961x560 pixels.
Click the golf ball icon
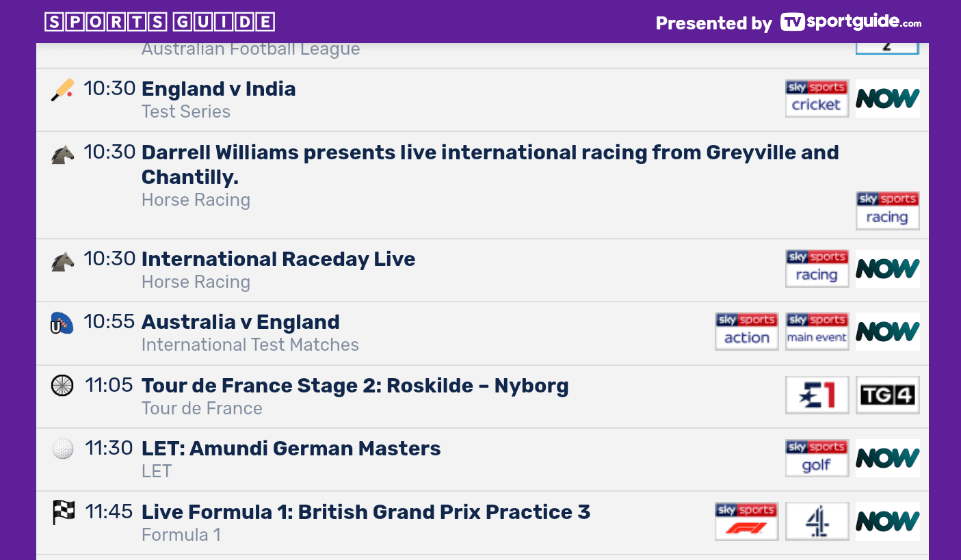62,449
